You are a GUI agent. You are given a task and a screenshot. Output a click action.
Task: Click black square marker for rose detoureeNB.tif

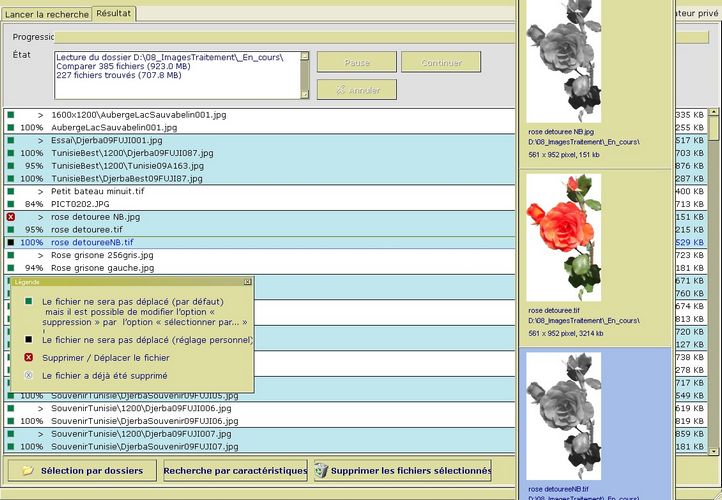10,242
